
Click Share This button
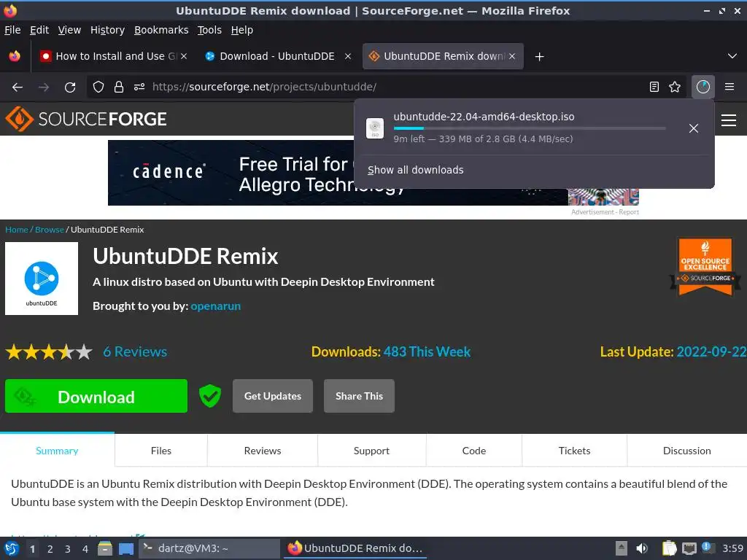point(359,396)
